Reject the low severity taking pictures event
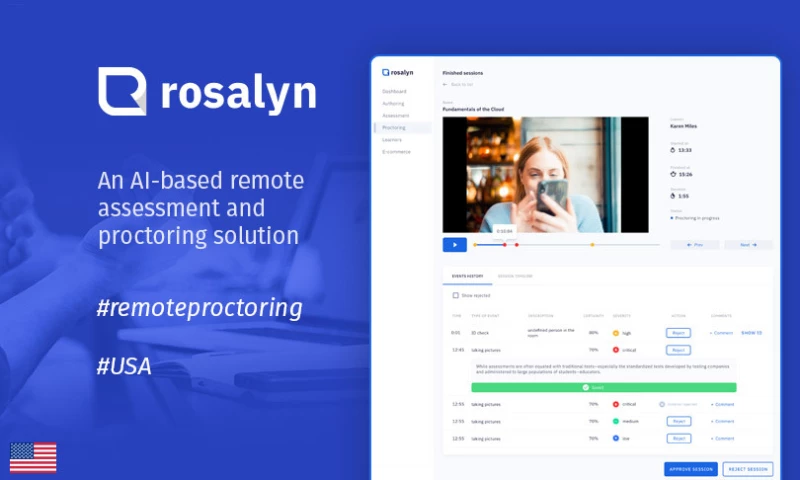800x480 pixels. click(x=679, y=439)
